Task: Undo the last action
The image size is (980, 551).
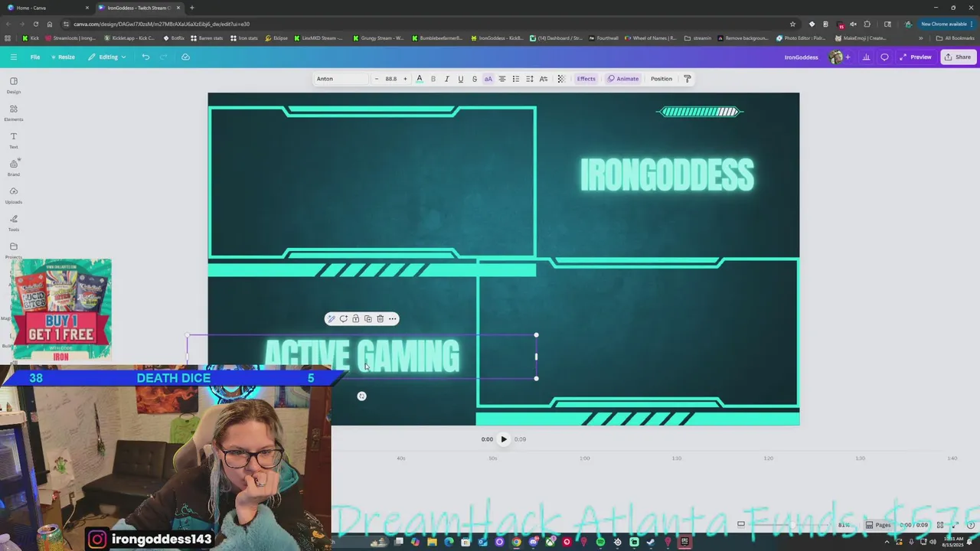Action: (x=145, y=57)
